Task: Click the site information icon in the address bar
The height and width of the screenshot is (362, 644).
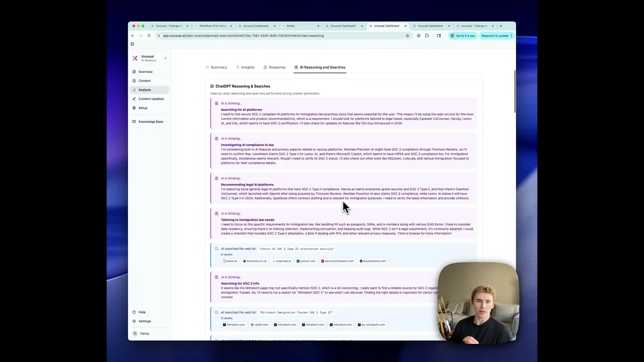Action: coord(158,36)
